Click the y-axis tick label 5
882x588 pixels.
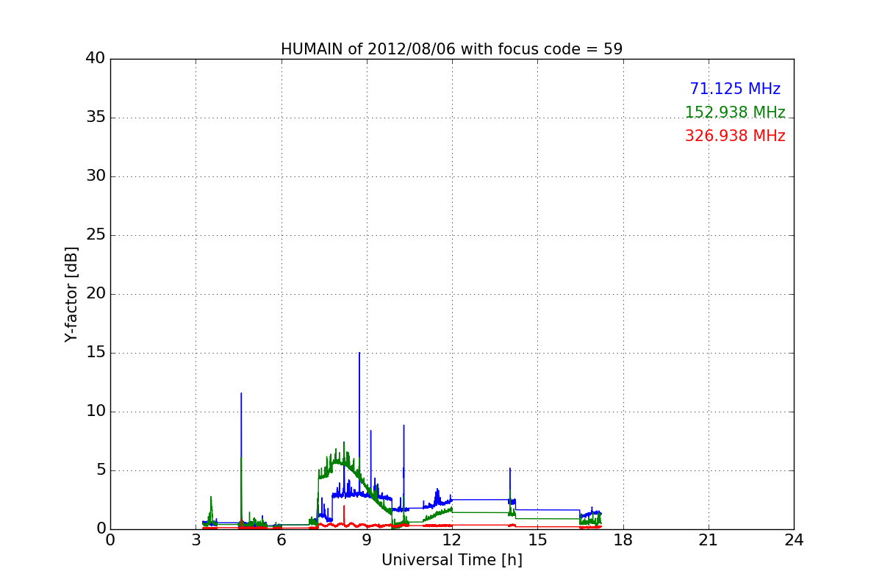click(100, 470)
